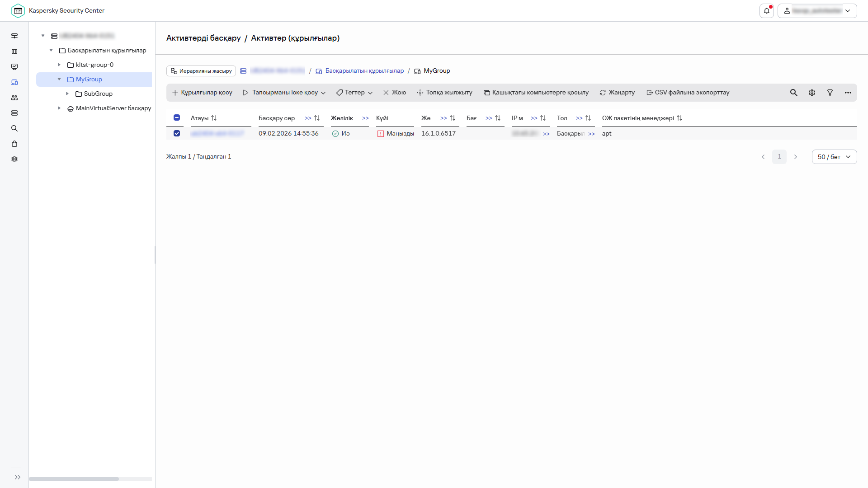
Task: Expand left sidebar with double-arrow icon
Action: [x=17, y=477]
